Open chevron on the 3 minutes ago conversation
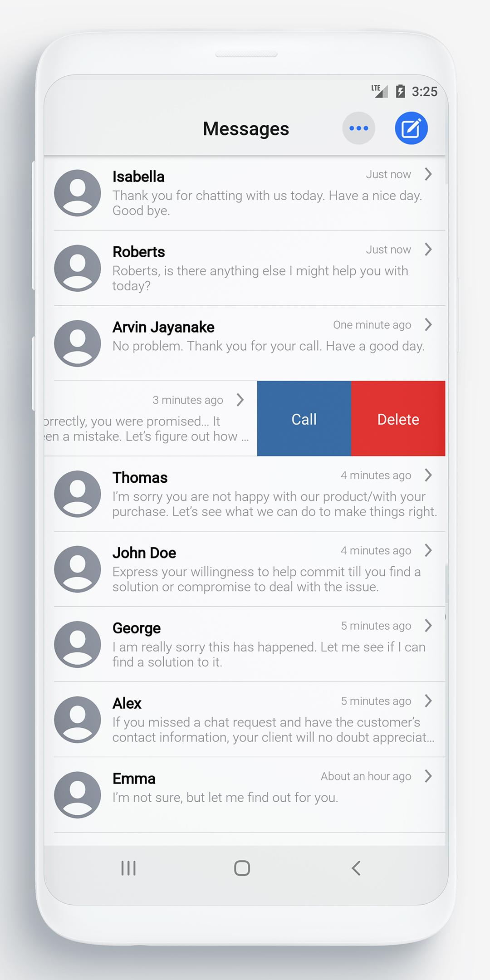490x980 pixels. pyautogui.click(x=240, y=400)
